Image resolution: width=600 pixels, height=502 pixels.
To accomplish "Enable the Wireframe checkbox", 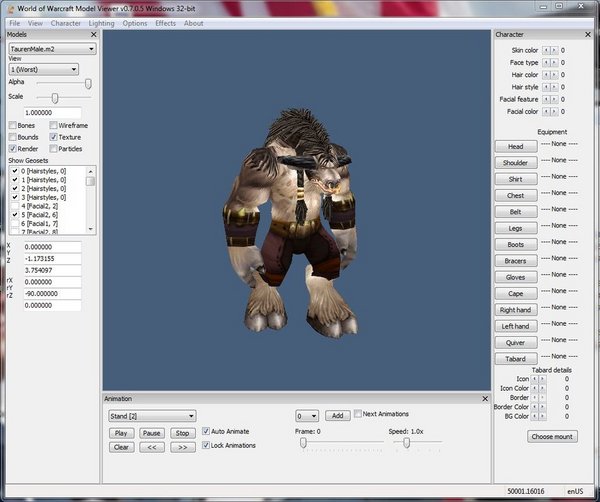I will (53, 125).
